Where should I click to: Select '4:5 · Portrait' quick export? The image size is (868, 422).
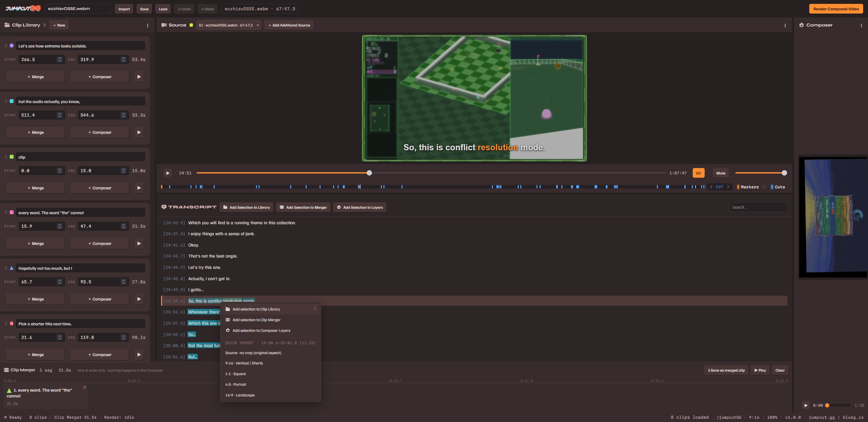(x=271, y=385)
